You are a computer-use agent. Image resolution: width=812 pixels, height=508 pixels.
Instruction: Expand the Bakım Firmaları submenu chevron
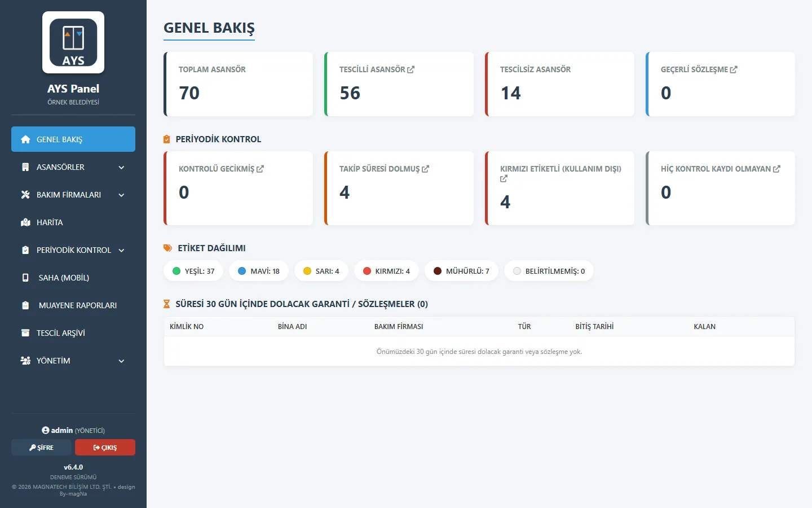point(121,195)
